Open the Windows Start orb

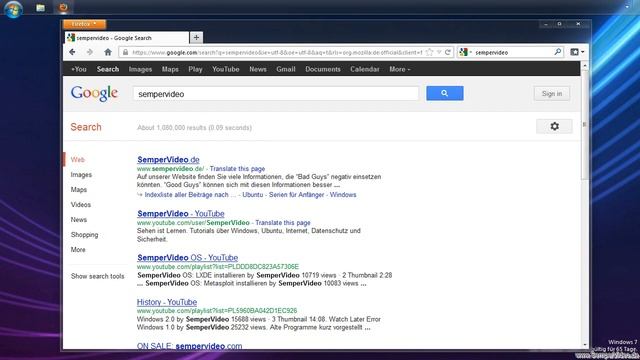point(13,9)
